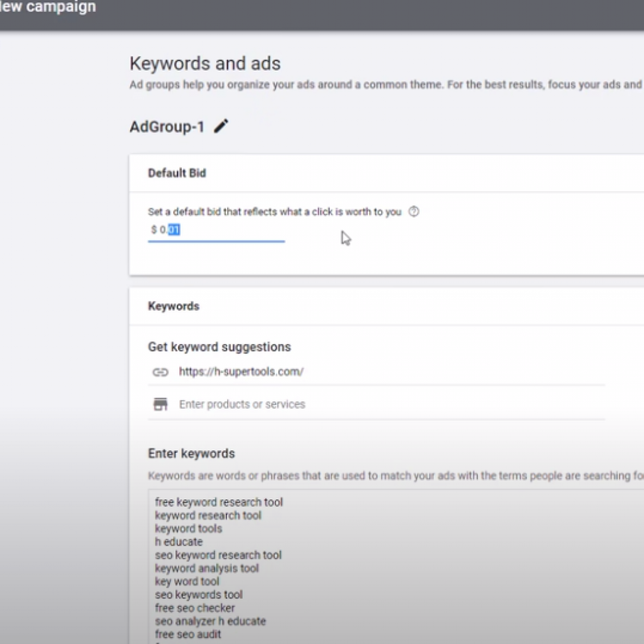Open the help tooltip beside the default bid text
The image size is (644, 644).
[x=414, y=212]
